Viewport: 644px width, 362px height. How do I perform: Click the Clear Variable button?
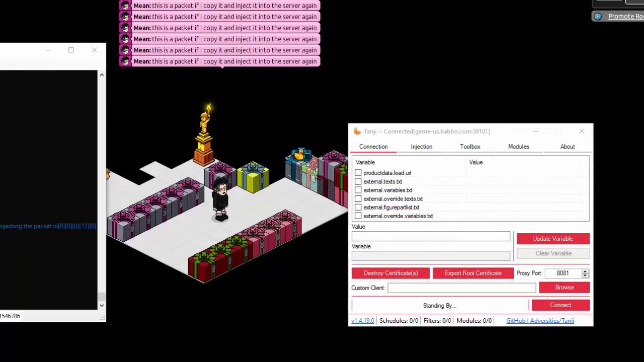[x=553, y=253]
